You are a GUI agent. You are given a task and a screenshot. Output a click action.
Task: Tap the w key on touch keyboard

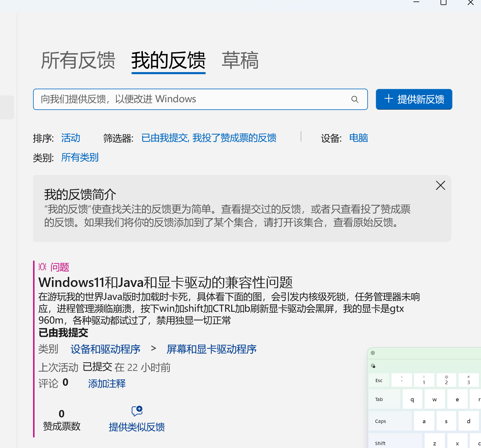click(435, 399)
